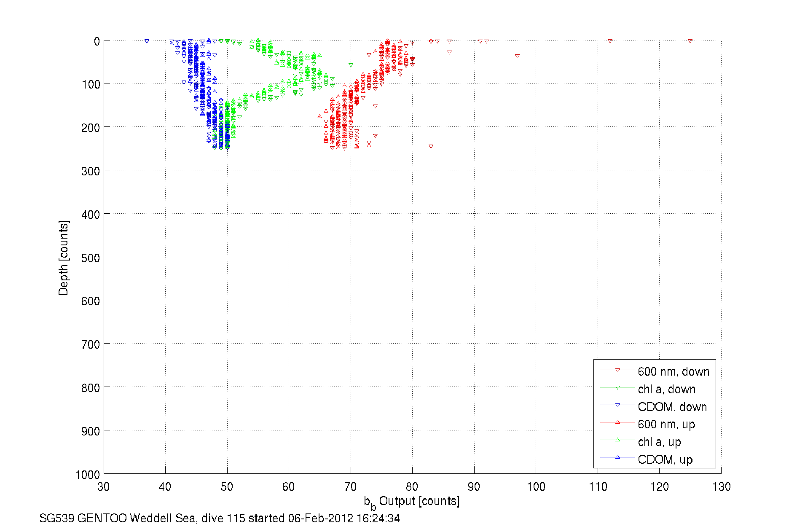Click the x-axis tick label 80
797x532 pixels.
coord(412,487)
